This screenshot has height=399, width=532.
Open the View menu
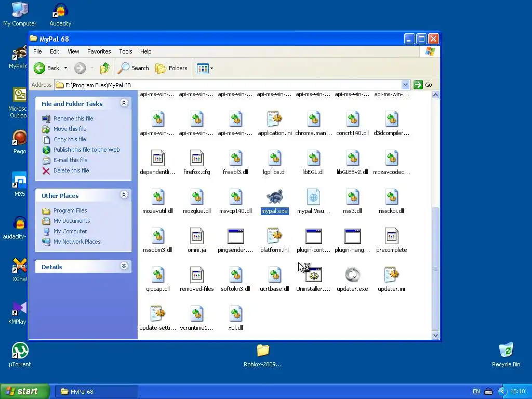pyautogui.click(x=73, y=51)
